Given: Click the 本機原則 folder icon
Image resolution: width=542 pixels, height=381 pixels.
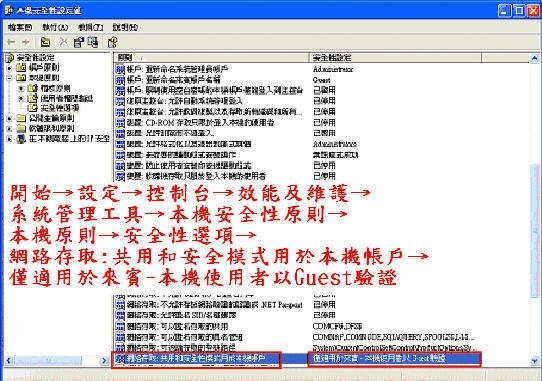Looking at the screenshot, I should tap(21, 77).
